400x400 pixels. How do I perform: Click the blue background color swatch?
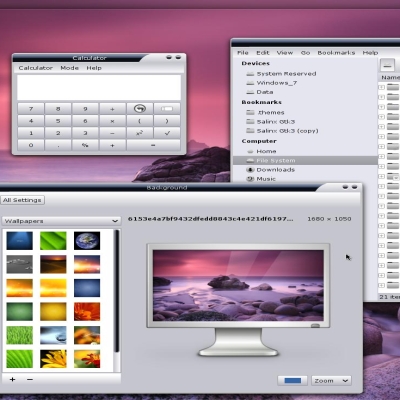coord(292,380)
